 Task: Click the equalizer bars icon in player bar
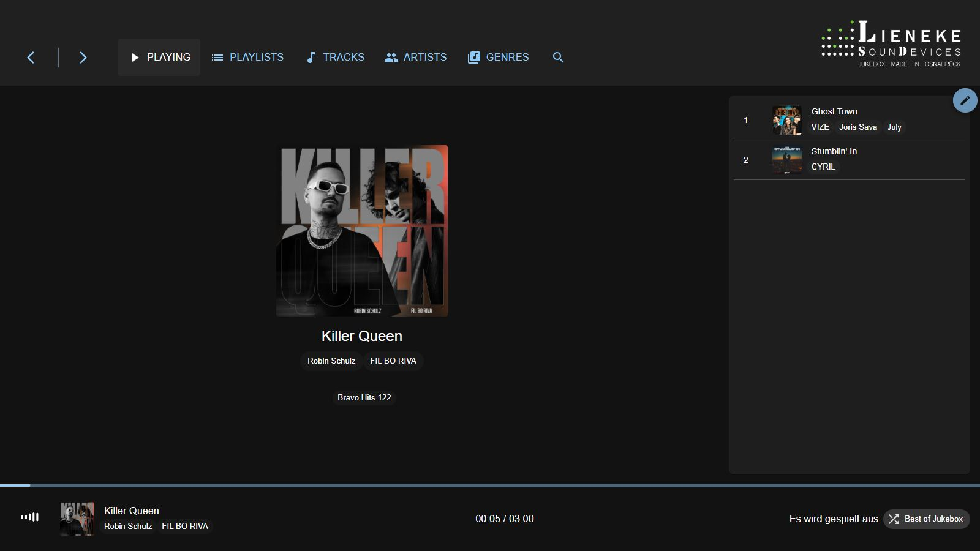click(30, 517)
